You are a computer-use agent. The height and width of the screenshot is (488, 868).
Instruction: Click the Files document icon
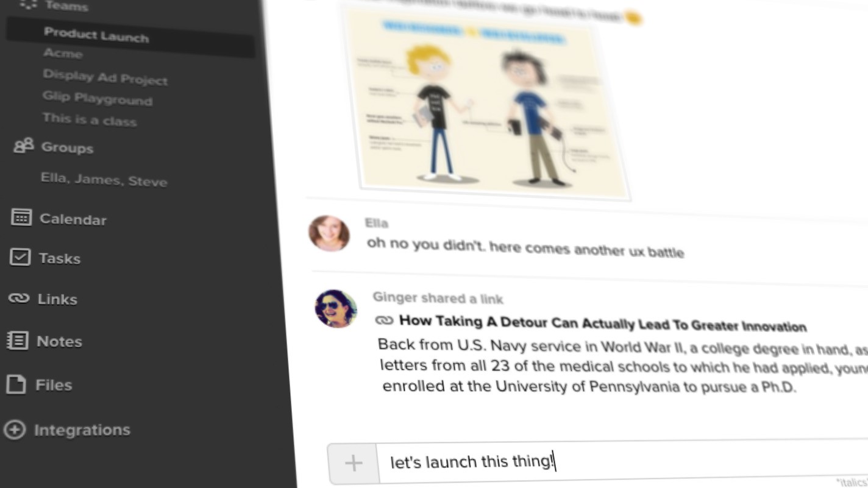point(16,384)
